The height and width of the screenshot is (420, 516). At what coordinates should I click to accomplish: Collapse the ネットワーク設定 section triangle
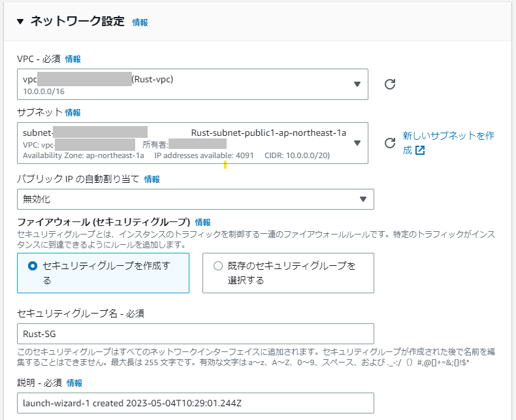[20, 22]
